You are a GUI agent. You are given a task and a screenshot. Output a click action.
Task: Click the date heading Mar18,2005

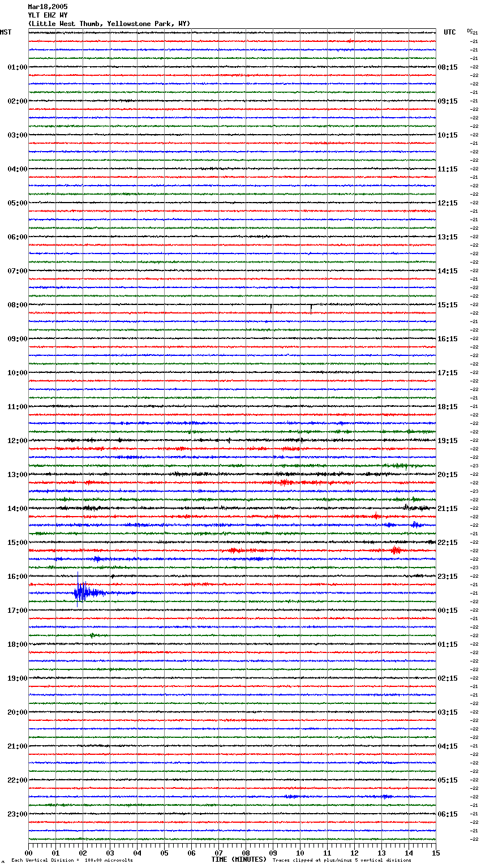click(48, 7)
